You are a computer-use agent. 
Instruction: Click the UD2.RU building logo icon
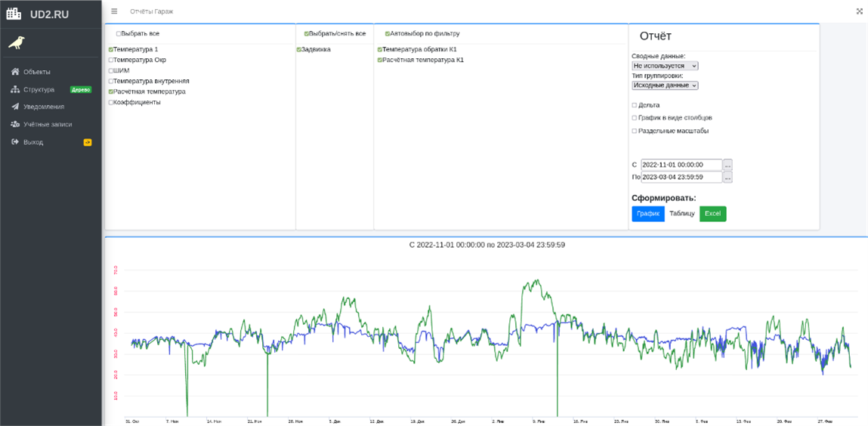[14, 14]
